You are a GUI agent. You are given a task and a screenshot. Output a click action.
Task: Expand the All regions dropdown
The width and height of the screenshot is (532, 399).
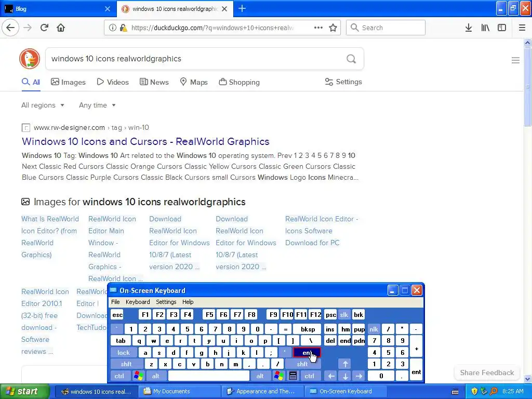pyautogui.click(x=43, y=105)
